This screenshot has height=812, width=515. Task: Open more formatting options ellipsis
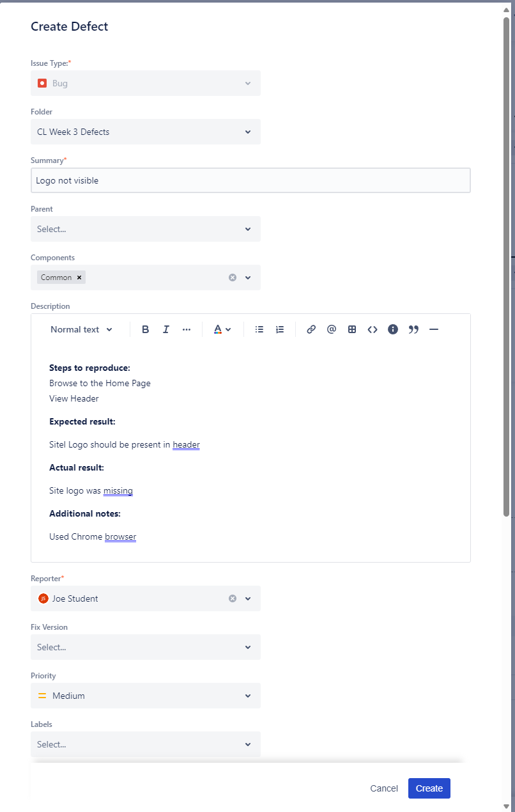point(187,329)
